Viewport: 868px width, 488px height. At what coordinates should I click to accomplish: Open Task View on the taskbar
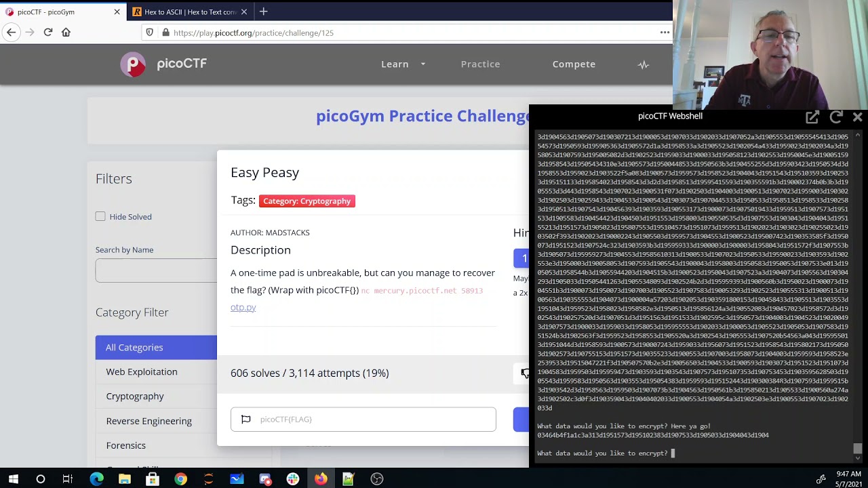(67, 479)
